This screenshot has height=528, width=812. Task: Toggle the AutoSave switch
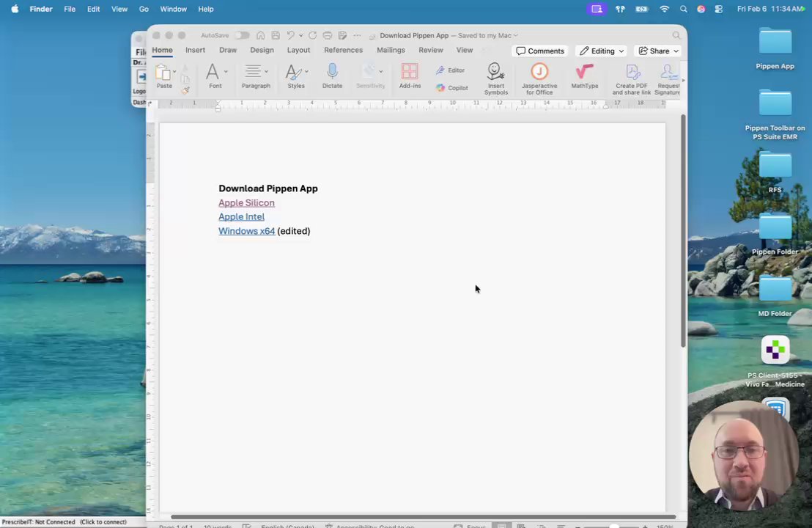coord(242,35)
